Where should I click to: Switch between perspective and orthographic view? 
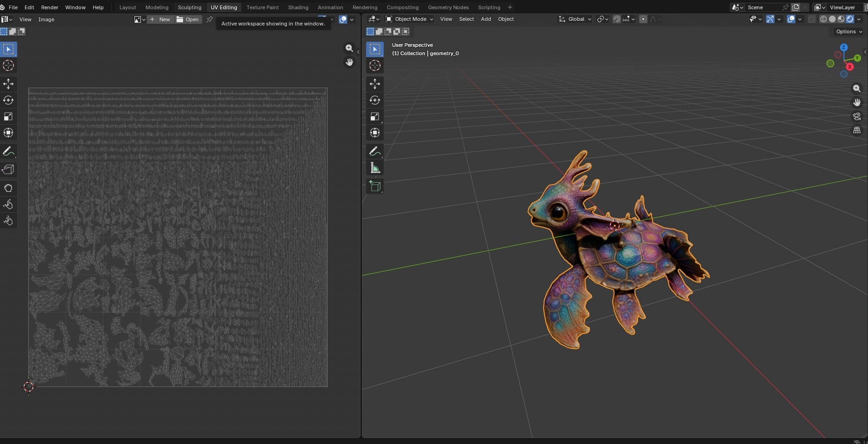[857, 130]
